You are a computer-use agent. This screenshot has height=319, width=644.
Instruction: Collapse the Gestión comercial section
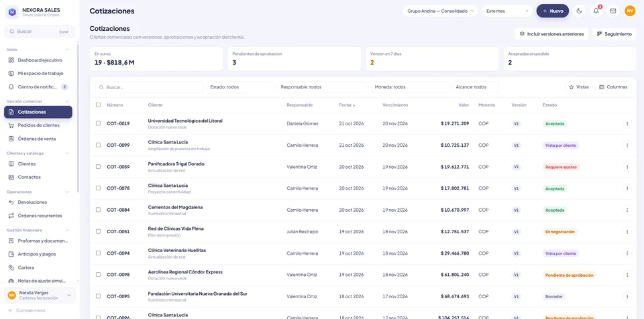[x=67, y=101]
